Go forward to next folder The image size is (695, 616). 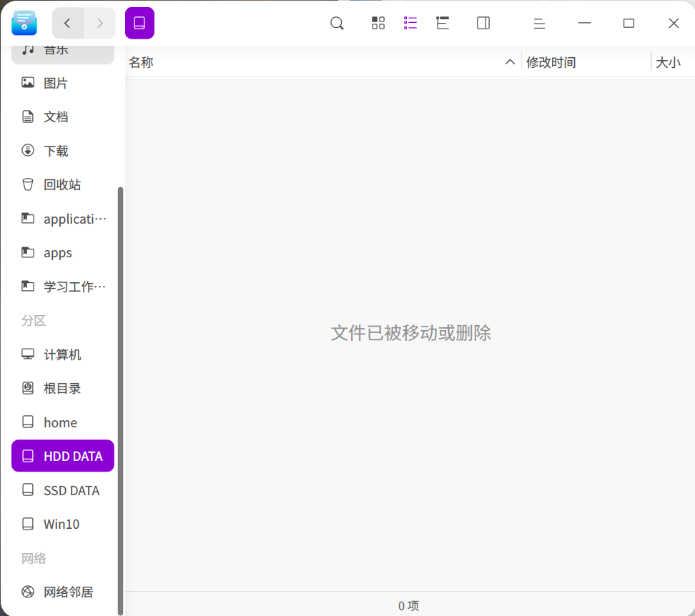click(99, 23)
